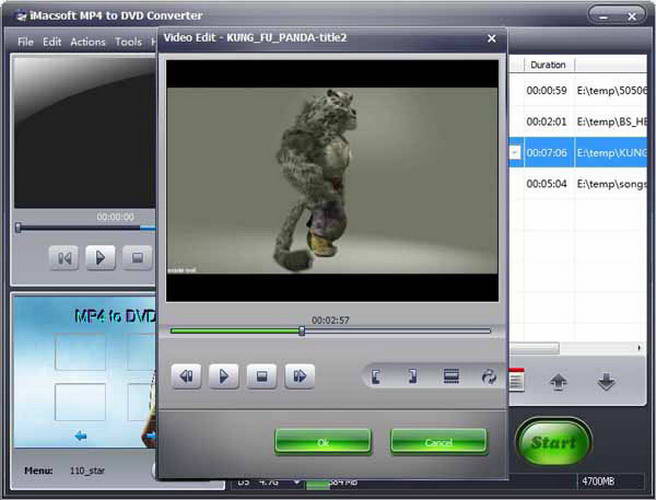Click the video frame in Video Edit
656x500 pixels.
(x=332, y=181)
